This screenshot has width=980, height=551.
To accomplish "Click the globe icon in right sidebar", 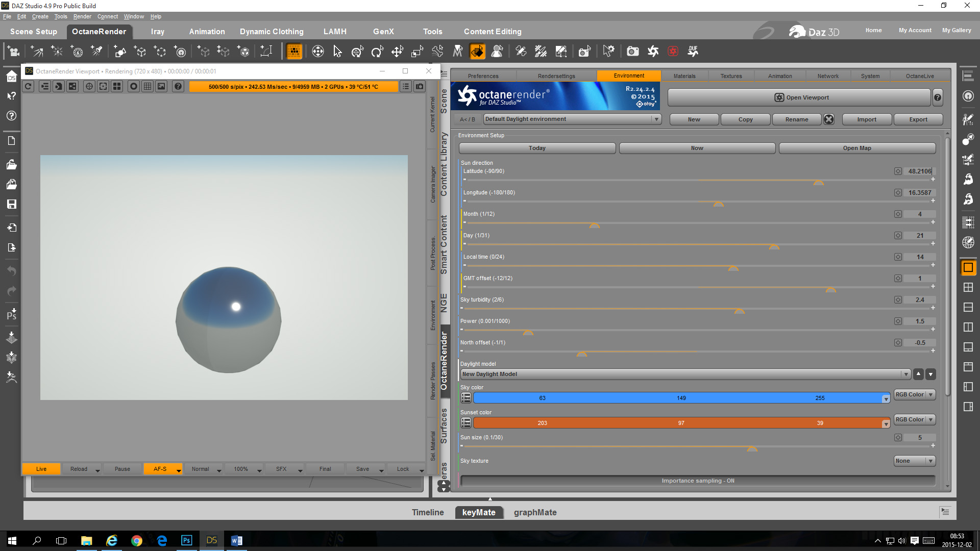I will (968, 242).
